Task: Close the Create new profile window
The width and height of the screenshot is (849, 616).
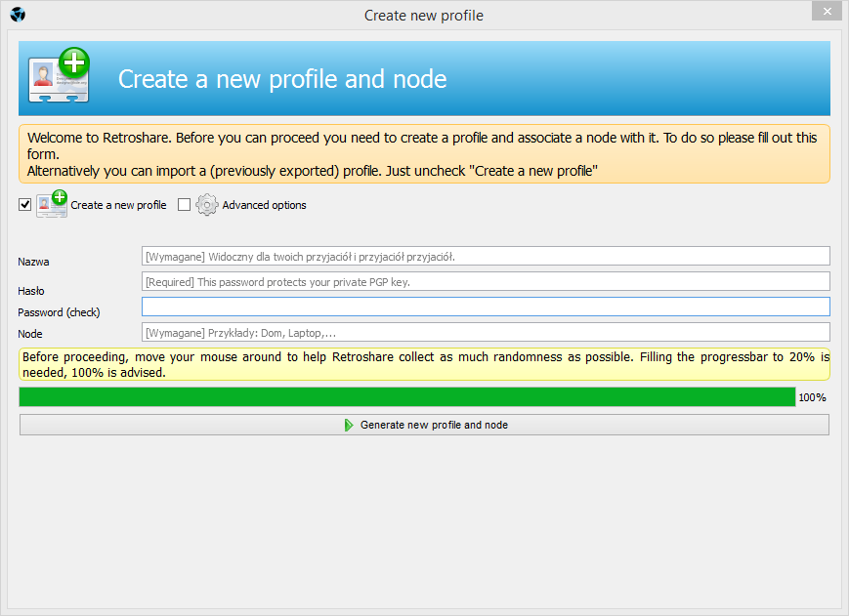Action: (x=827, y=11)
